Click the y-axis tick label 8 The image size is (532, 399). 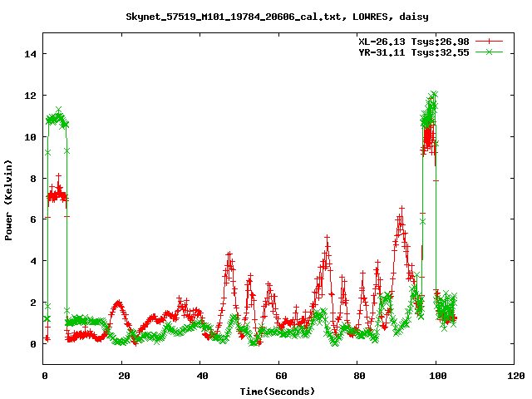click(x=33, y=179)
